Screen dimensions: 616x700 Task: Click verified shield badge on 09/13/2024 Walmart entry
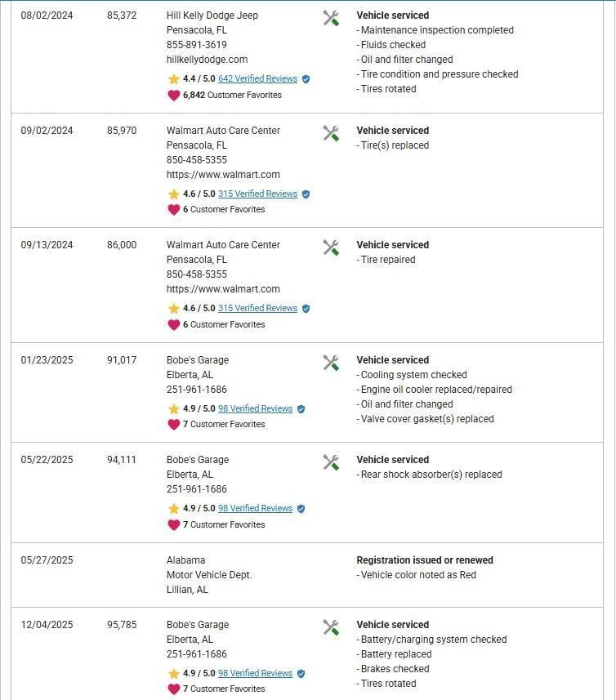[x=306, y=309]
